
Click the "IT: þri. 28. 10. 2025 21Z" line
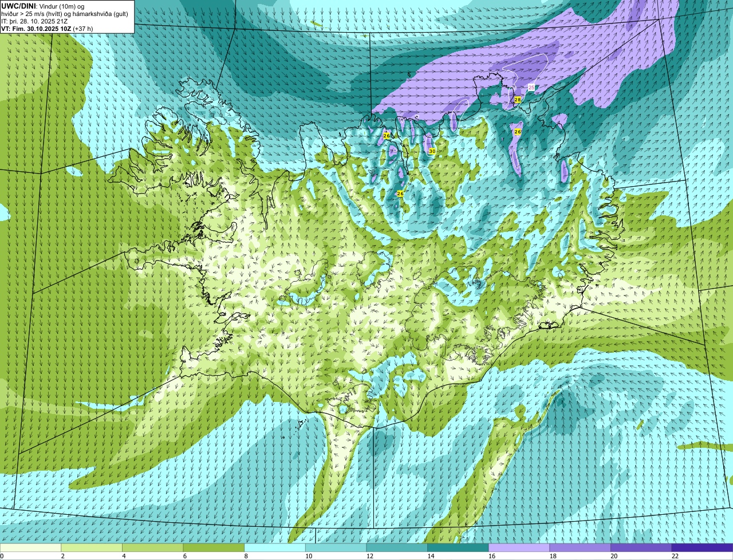point(36,21)
